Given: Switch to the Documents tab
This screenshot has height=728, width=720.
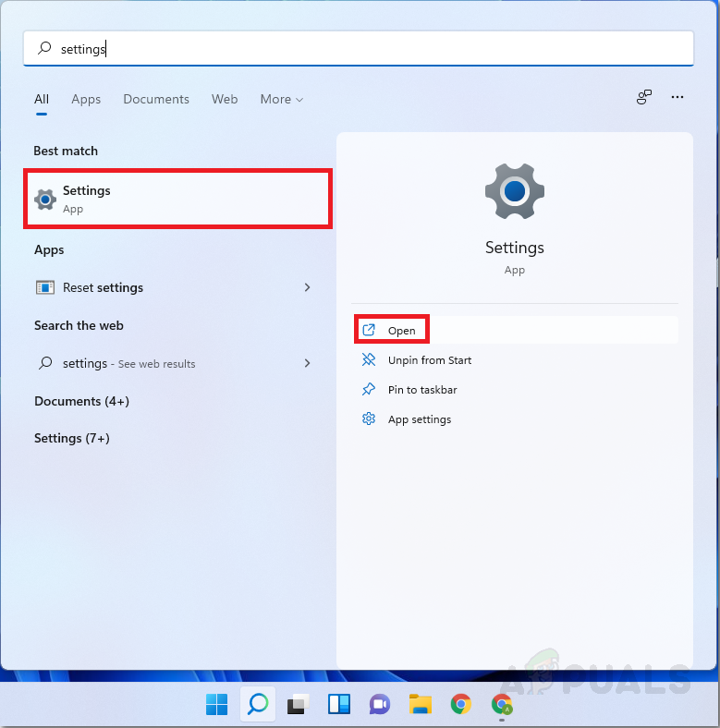Looking at the screenshot, I should click(x=156, y=99).
